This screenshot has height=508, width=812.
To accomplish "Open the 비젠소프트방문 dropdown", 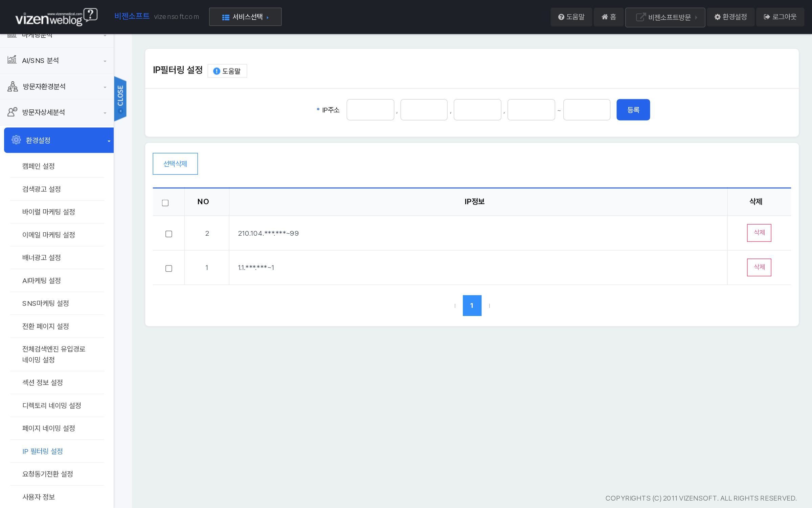I will [x=665, y=17].
